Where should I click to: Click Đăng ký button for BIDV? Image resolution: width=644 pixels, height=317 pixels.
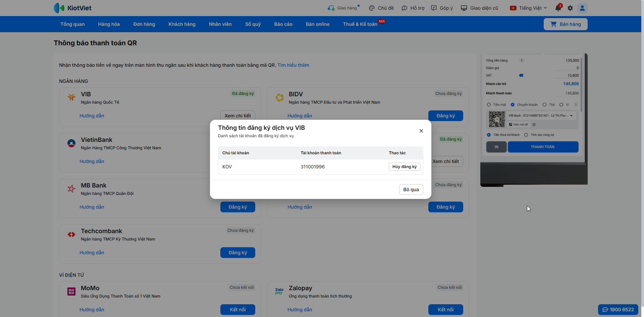(446, 116)
